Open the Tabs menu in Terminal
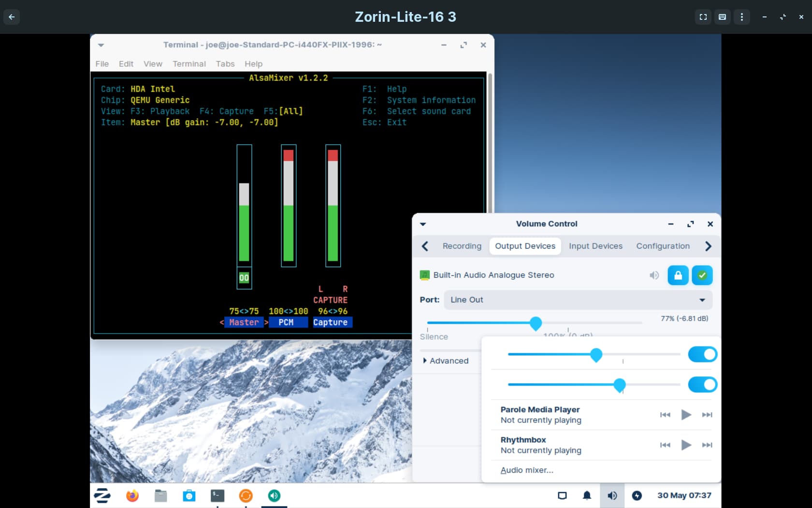The width and height of the screenshot is (812, 508). [225, 64]
